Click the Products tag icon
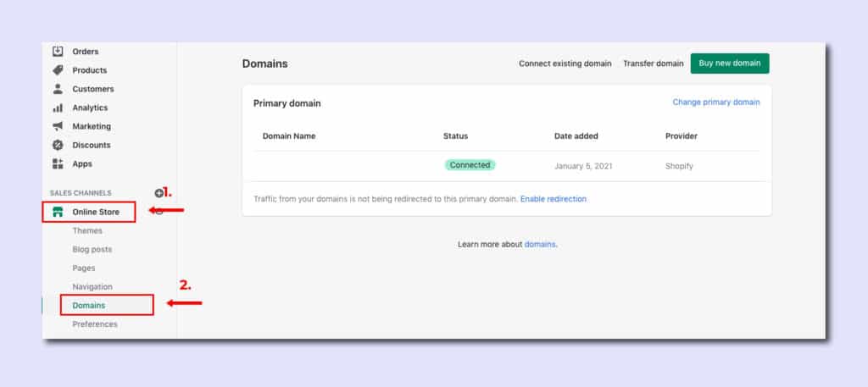Screen dimensions: 868x387 [58, 70]
